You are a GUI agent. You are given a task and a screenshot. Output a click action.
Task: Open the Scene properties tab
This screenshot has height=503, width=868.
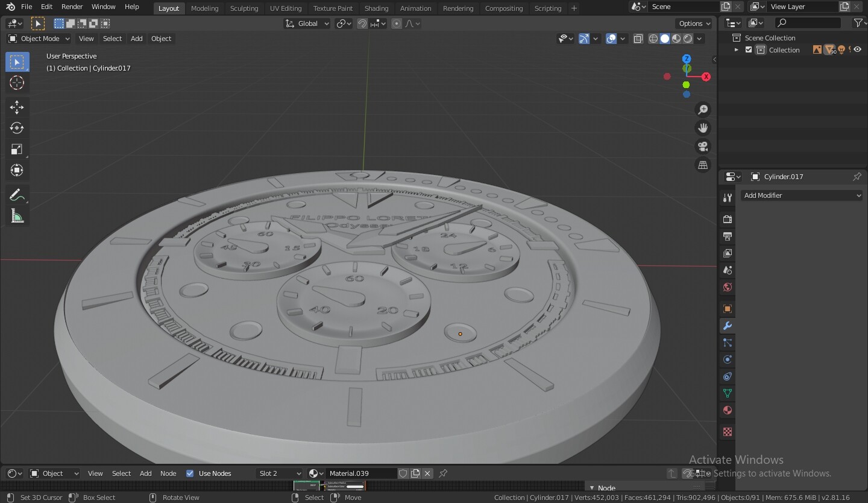coord(728,270)
